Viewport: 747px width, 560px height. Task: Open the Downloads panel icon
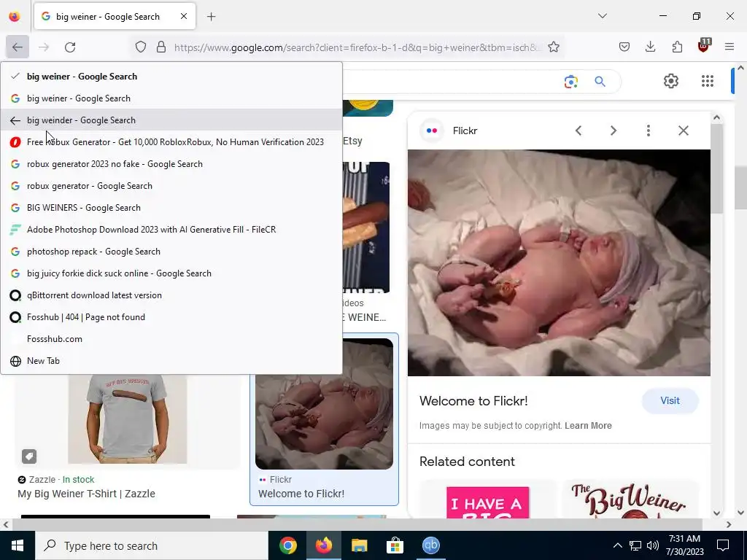point(650,47)
